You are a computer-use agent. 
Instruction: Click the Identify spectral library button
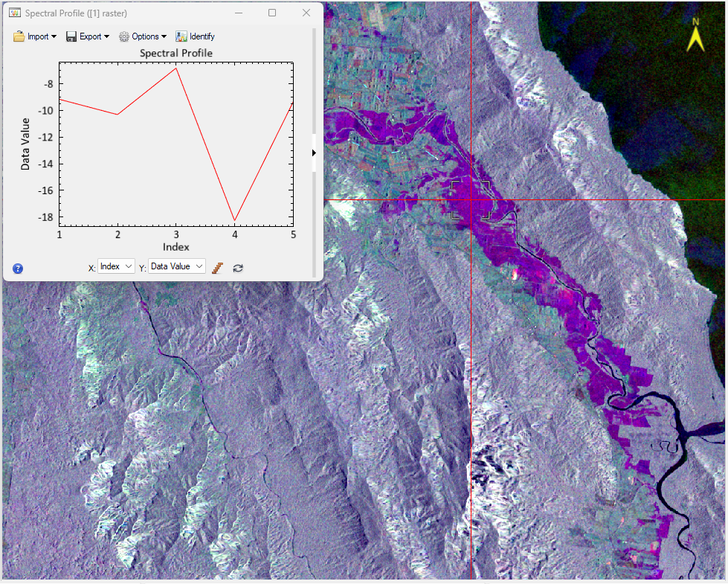pyautogui.click(x=195, y=36)
